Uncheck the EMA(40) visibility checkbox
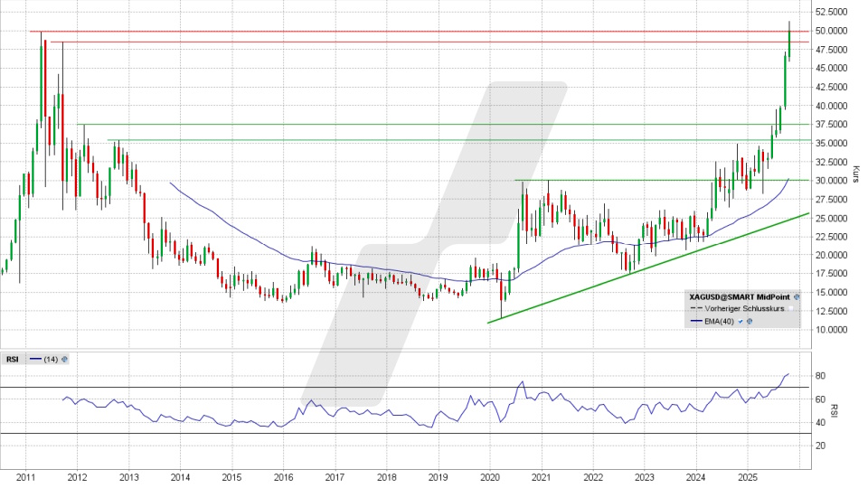The height and width of the screenshot is (488, 868). 740,321
